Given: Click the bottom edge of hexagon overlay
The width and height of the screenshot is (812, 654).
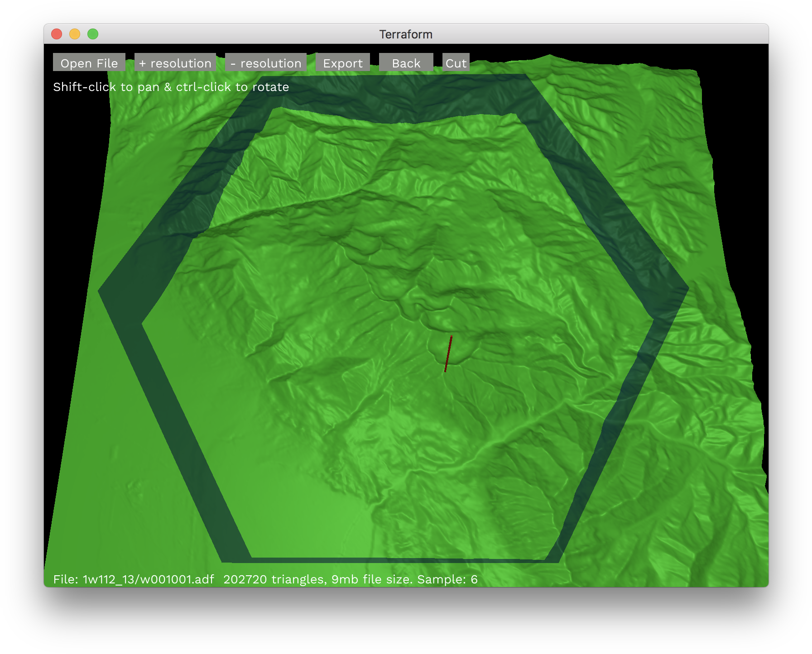Looking at the screenshot, I should pos(389,560).
